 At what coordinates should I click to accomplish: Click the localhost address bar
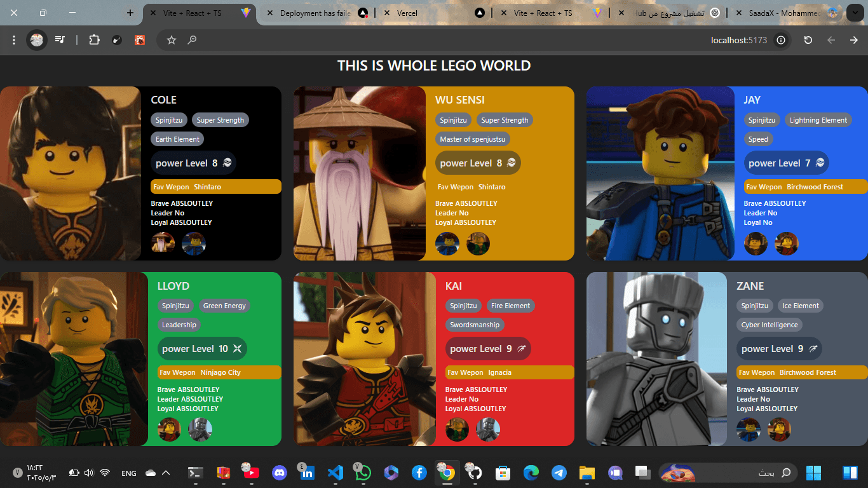click(738, 40)
